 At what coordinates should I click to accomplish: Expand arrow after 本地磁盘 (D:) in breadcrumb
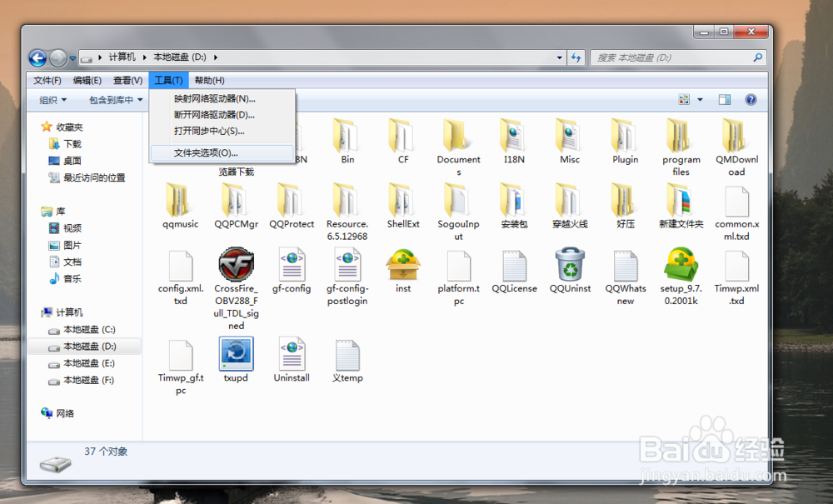(216, 57)
